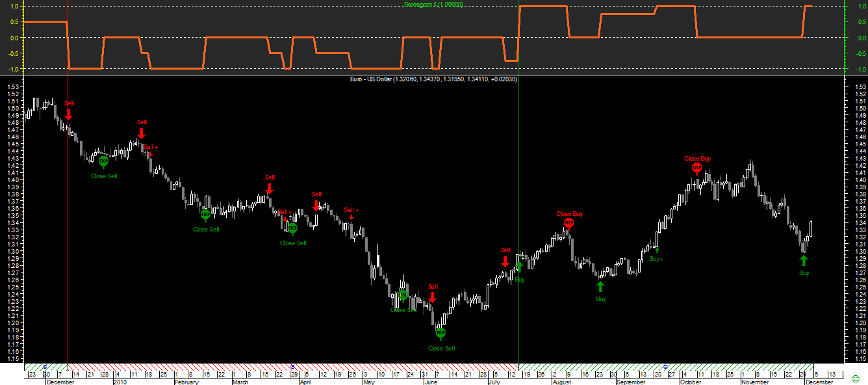
Task: Click the December 2009 red Sell arrow
Action: 69,114
